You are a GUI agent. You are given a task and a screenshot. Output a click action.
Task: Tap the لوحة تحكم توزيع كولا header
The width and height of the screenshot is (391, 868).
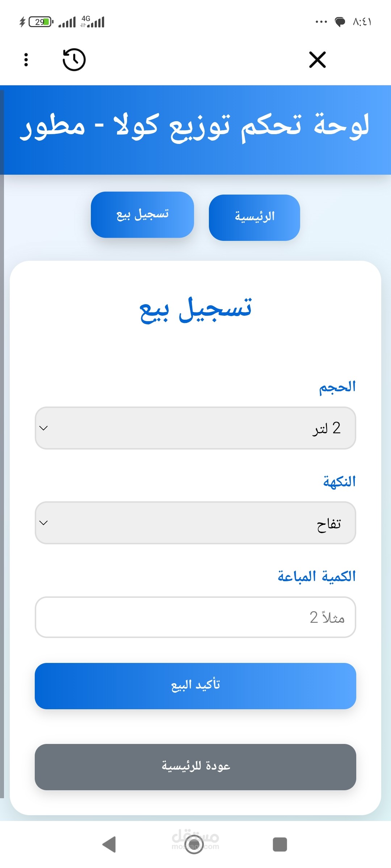[195, 127]
